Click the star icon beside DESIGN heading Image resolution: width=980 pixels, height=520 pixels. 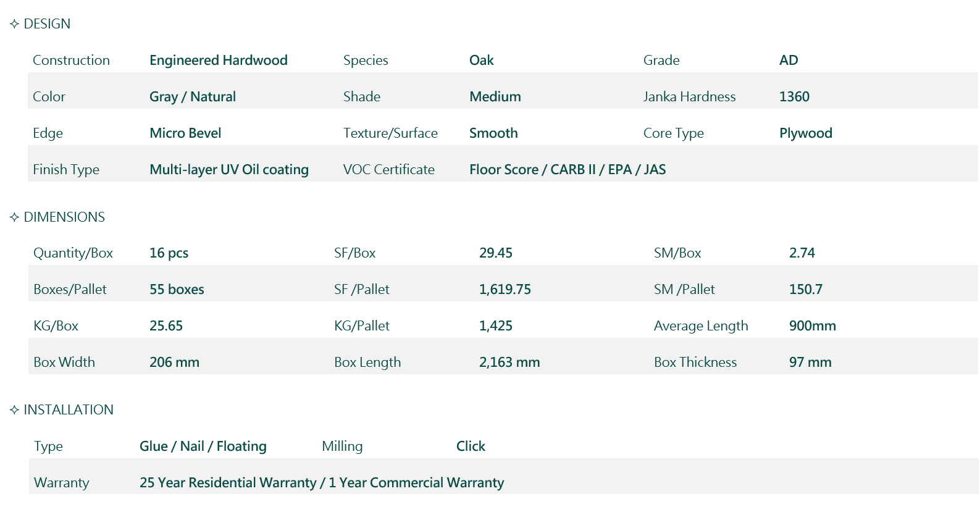[x=14, y=24]
